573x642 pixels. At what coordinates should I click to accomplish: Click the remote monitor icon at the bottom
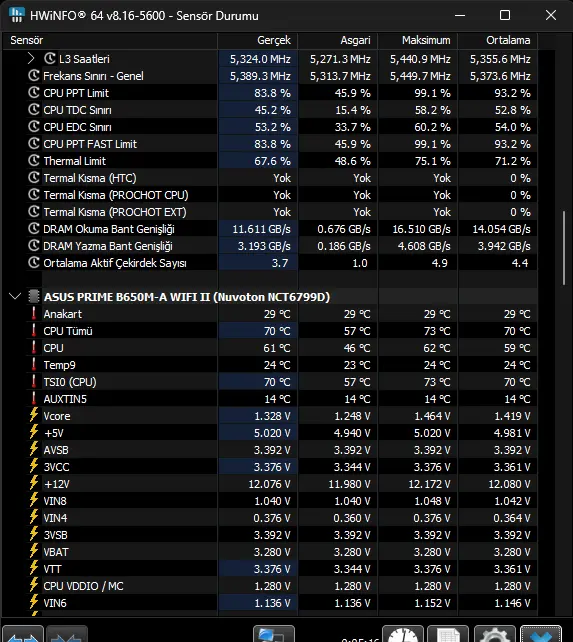(274, 634)
